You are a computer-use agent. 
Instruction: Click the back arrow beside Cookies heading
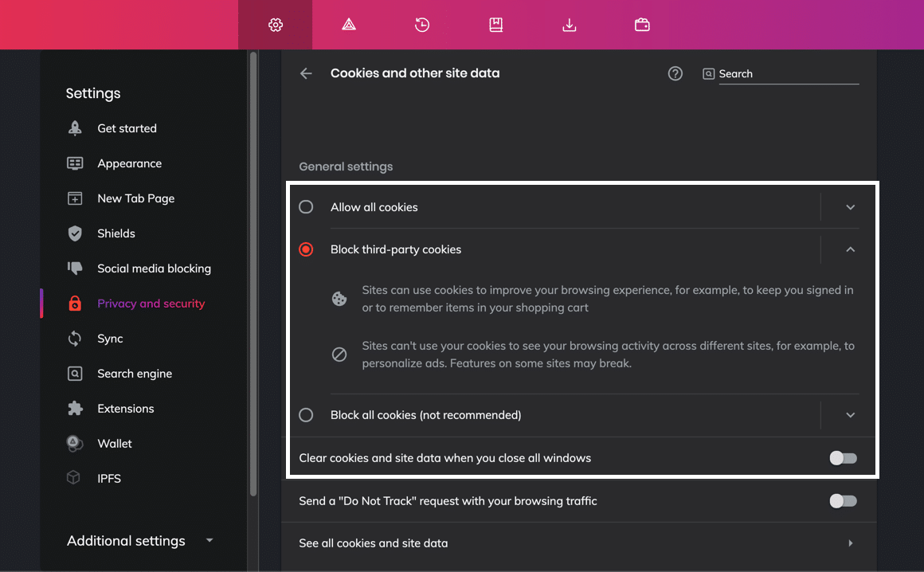306,73
